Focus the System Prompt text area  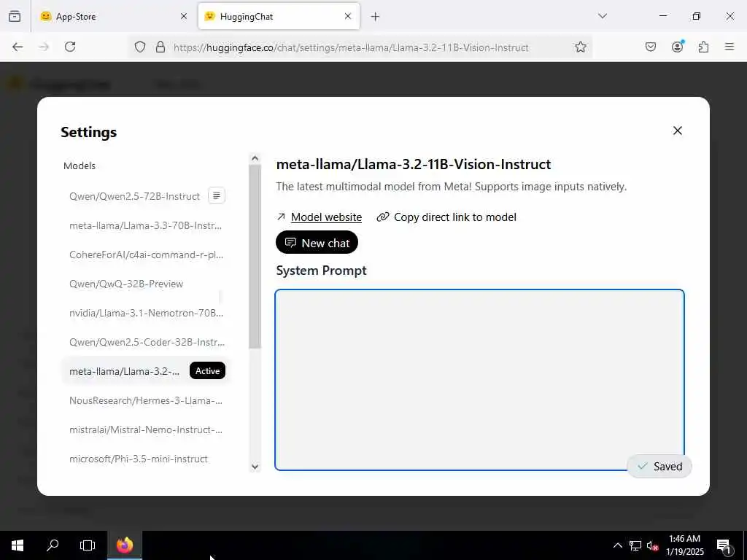(479, 379)
